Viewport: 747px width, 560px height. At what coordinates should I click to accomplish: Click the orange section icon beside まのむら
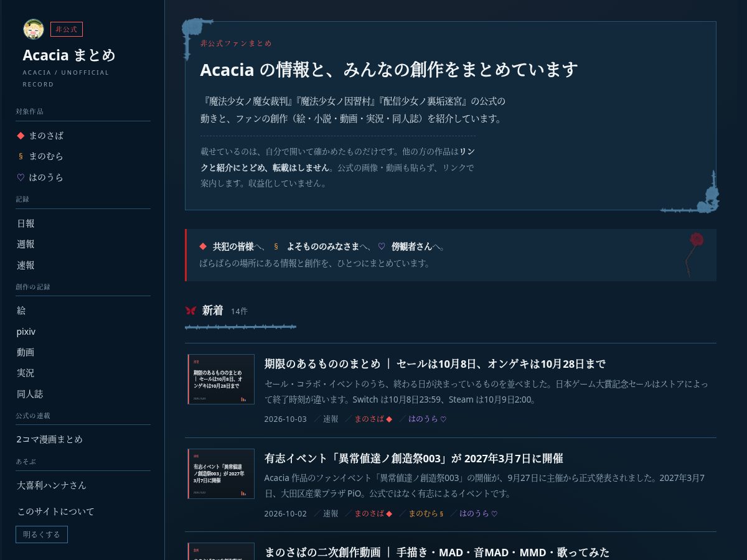pos(21,156)
